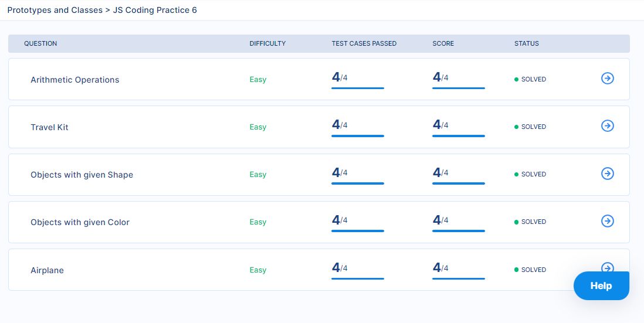Go to Prototypes and Classes breadcrumb
The image size is (644, 323).
(x=55, y=11)
